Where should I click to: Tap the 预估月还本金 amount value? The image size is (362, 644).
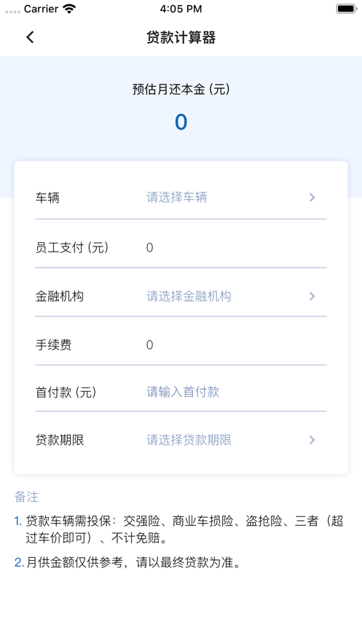[x=181, y=122]
